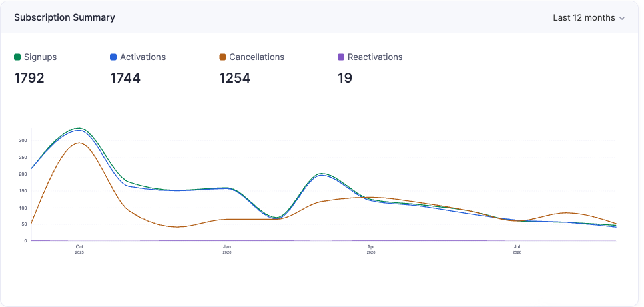This screenshot has width=644, height=307.
Task: Click the 200 y-axis value
Action: 23,174
